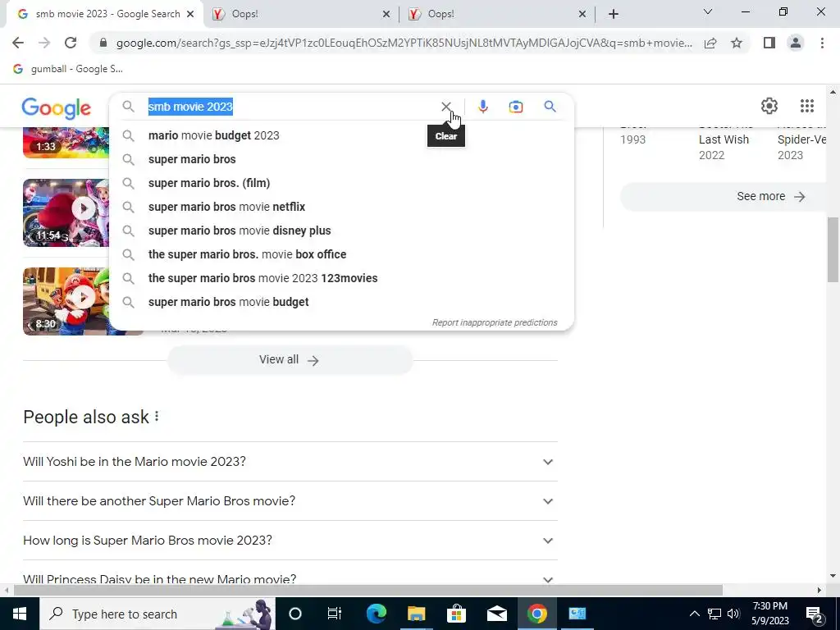The width and height of the screenshot is (840, 630).
Task: Open Chrome side panel
Action: point(769,43)
